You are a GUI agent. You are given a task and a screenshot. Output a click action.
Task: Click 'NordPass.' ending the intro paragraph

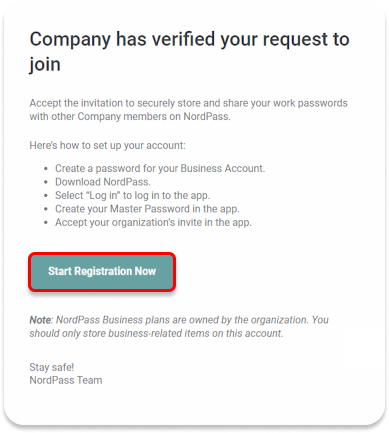[x=207, y=116]
